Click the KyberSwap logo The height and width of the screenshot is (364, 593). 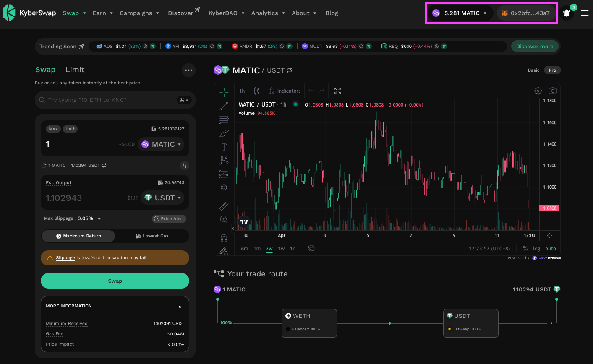[x=29, y=13]
